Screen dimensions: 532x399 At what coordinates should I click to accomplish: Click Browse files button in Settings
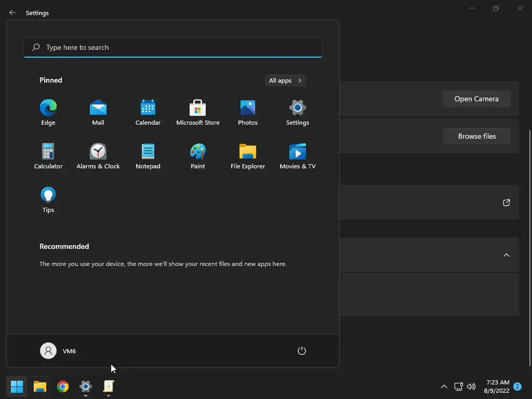(476, 136)
